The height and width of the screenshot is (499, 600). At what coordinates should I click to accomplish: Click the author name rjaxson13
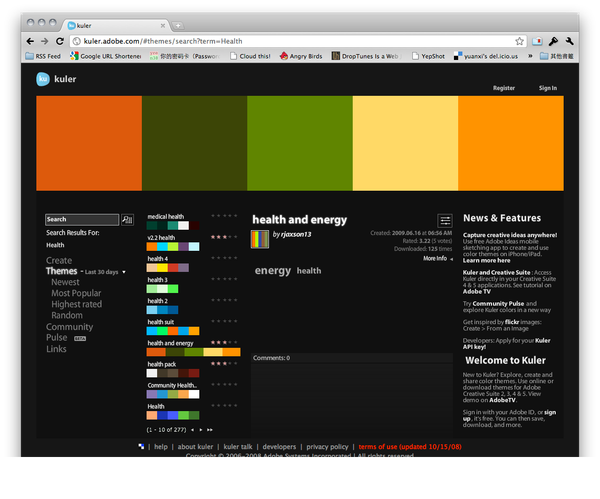[296, 235]
